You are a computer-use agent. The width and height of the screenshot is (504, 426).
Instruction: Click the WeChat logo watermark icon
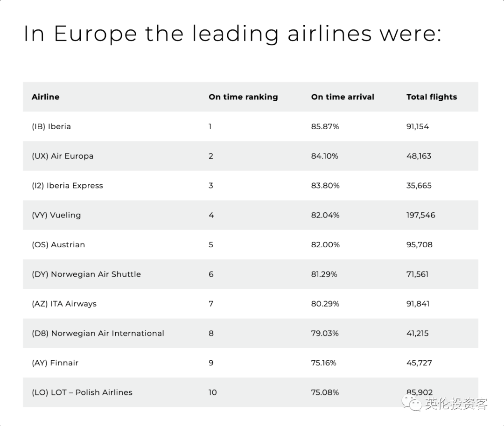412,403
